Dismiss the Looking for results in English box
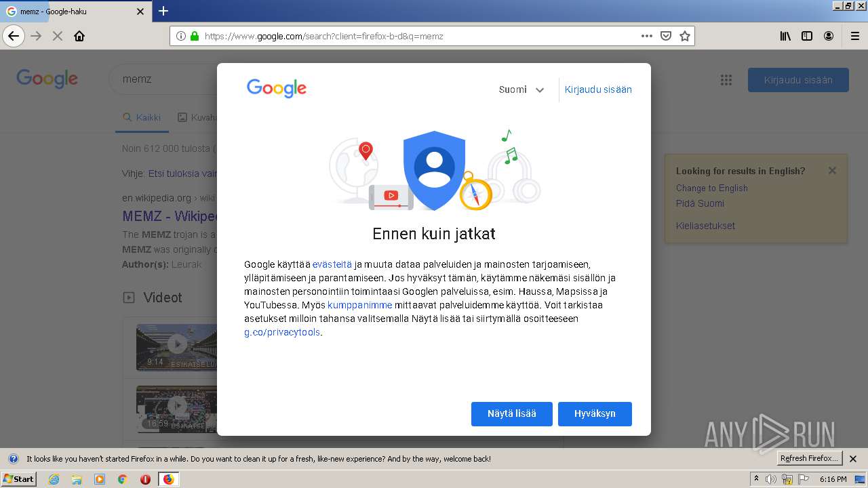The width and height of the screenshot is (868, 488). pos(832,171)
